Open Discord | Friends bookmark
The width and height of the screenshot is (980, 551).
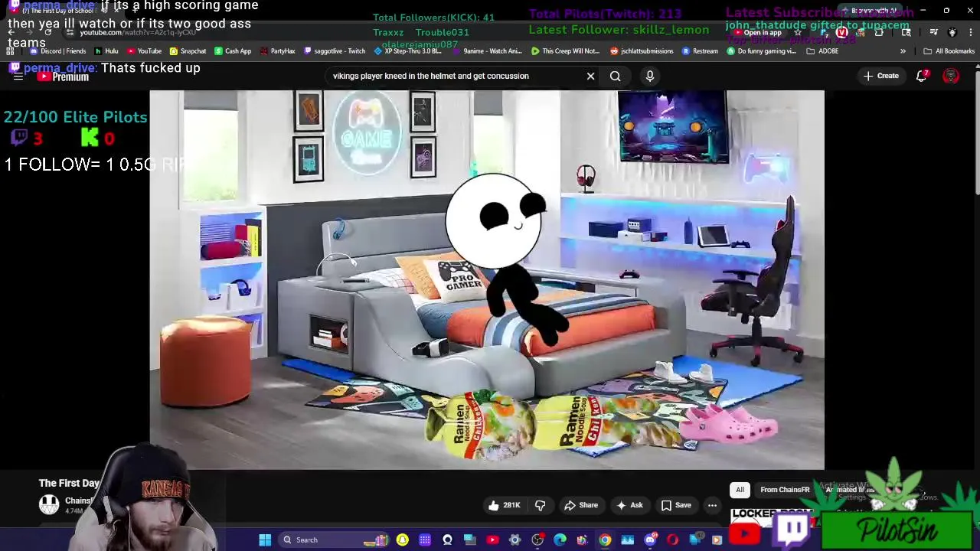pos(58,51)
